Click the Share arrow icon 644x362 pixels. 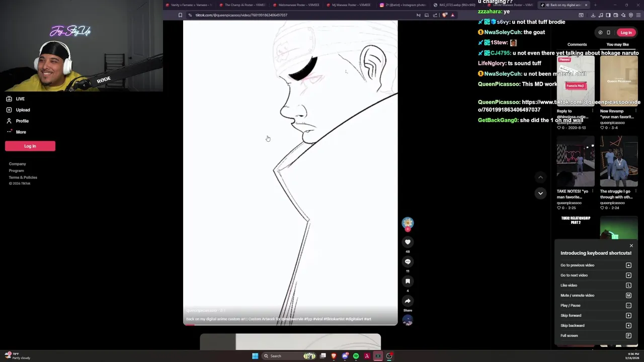[x=408, y=301]
